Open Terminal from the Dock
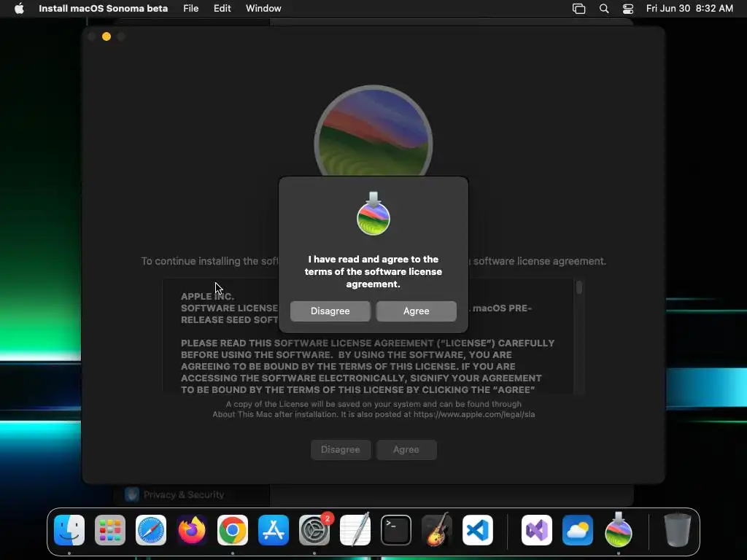The image size is (747, 560). tap(396, 530)
